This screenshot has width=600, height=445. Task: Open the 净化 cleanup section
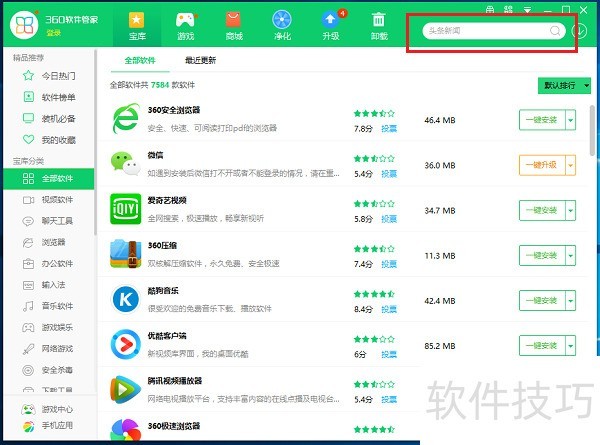[282, 26]
